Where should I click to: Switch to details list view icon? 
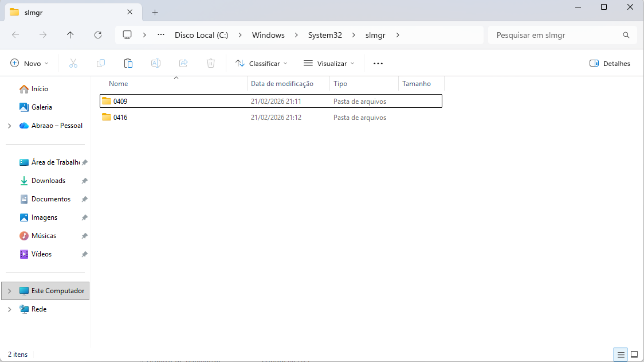[621, 355]
